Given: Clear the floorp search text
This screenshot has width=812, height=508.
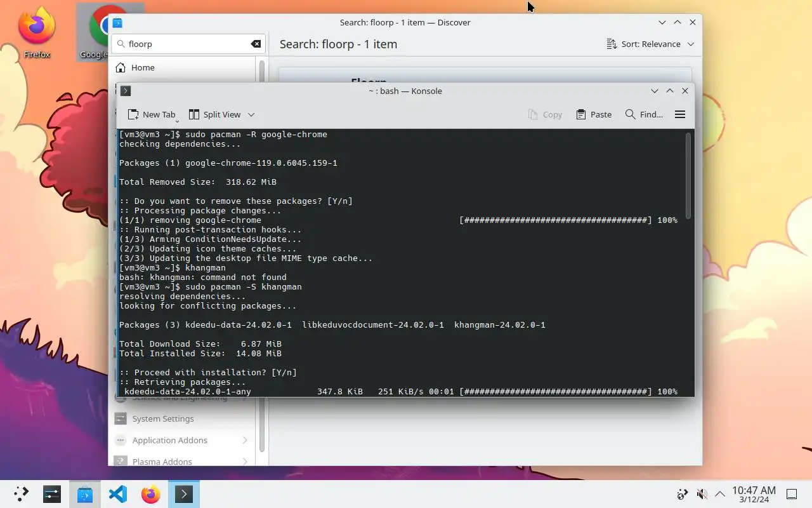Looking at the screenshot, I should click(256, 44).
